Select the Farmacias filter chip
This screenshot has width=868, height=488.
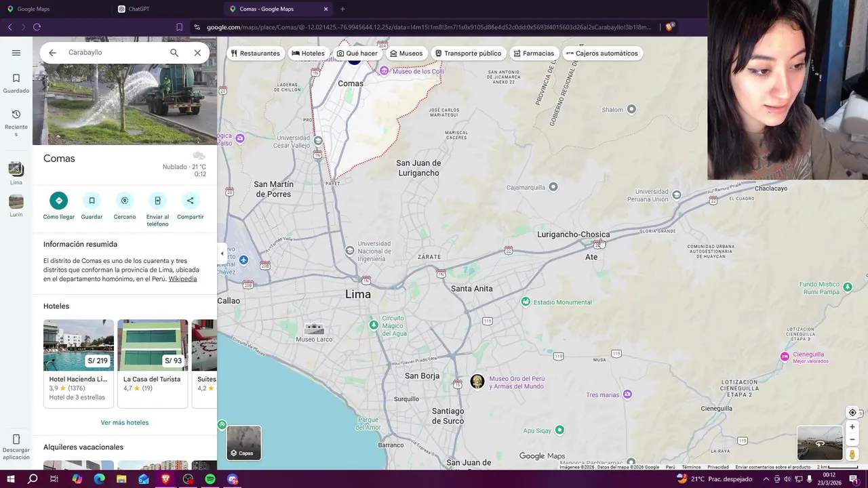point(534,54)
